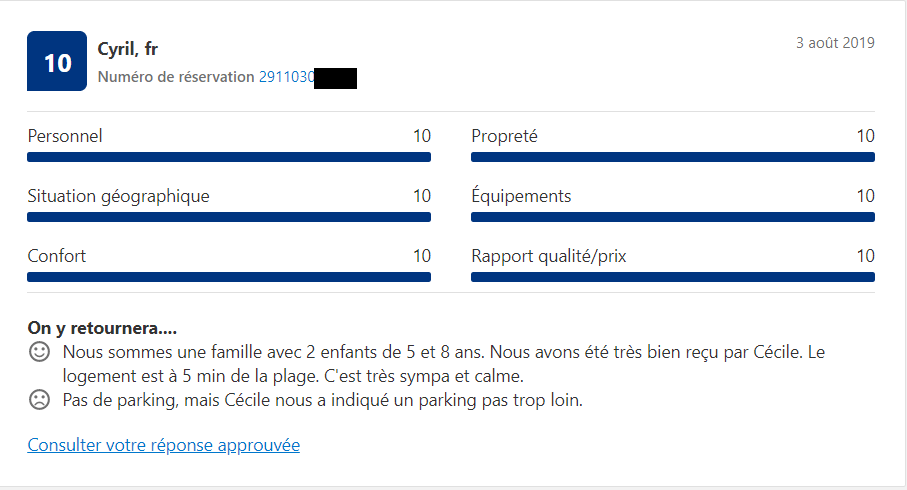Click the Situation géographique rating bar
The image size is (907, 490).
point(229,217)
